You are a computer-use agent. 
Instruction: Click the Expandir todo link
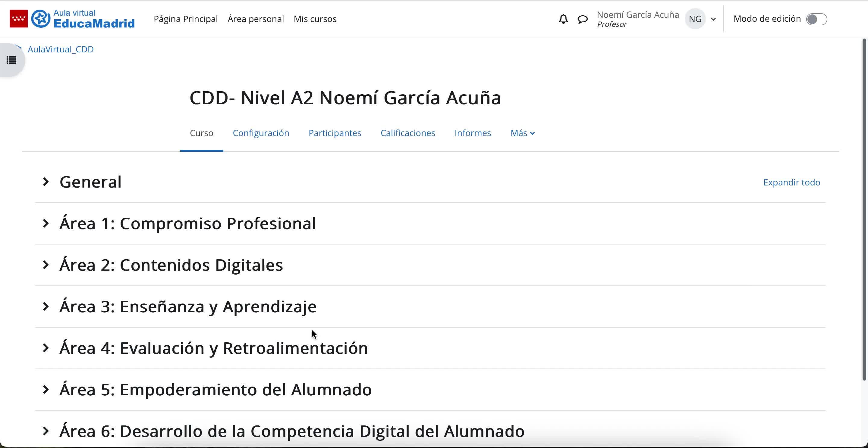click(791, 182)
